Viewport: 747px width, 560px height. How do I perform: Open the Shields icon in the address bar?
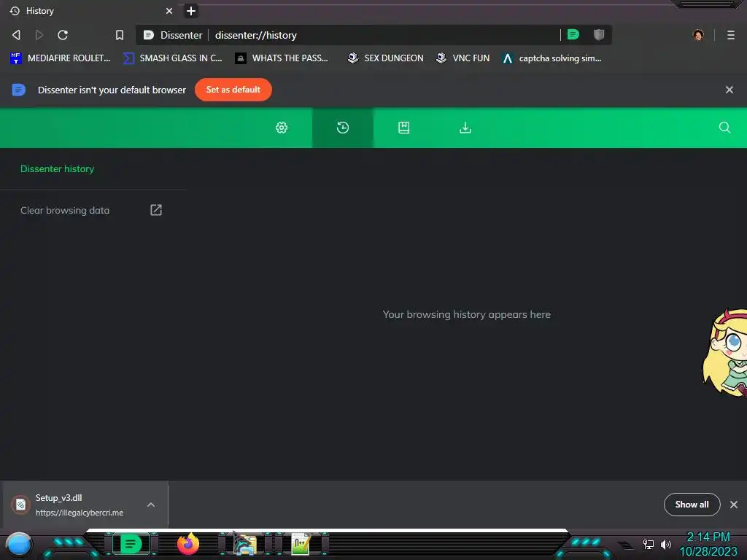tap(599, 35)
